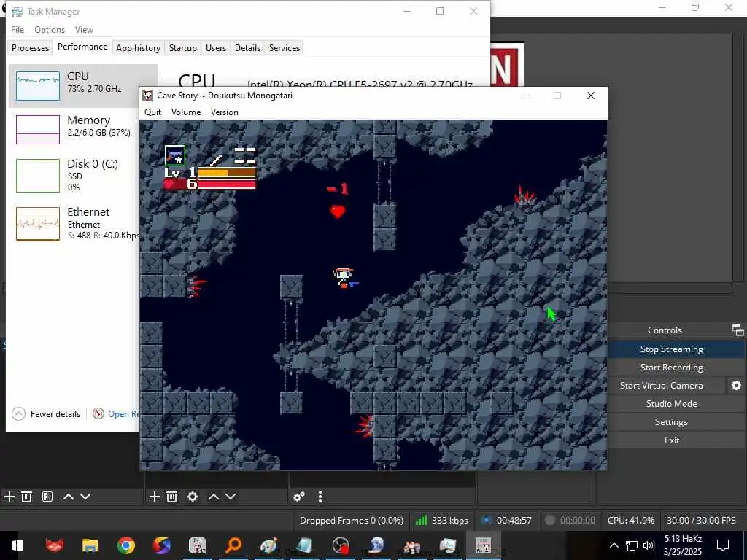Add a new source in OBS
The height and width of the screenshot is (560, 747).
[x=155, y=497]
